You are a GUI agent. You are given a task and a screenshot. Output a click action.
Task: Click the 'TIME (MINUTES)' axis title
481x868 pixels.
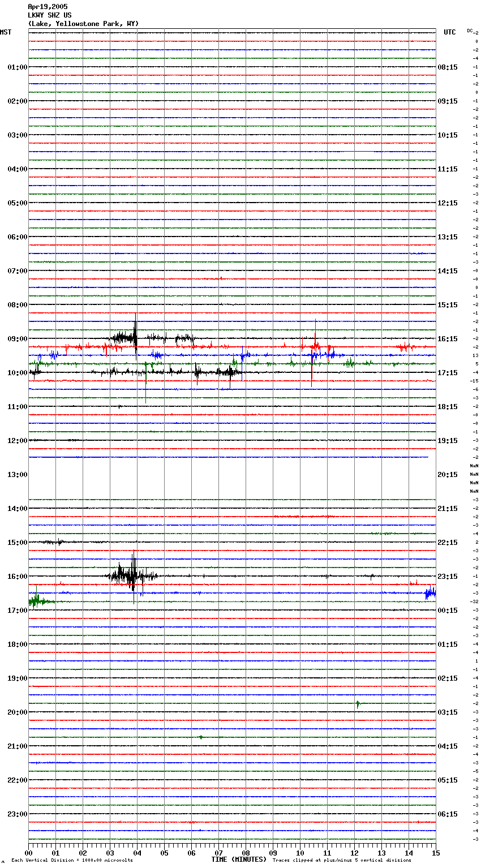pyautogui.click(x=239, y=860)
